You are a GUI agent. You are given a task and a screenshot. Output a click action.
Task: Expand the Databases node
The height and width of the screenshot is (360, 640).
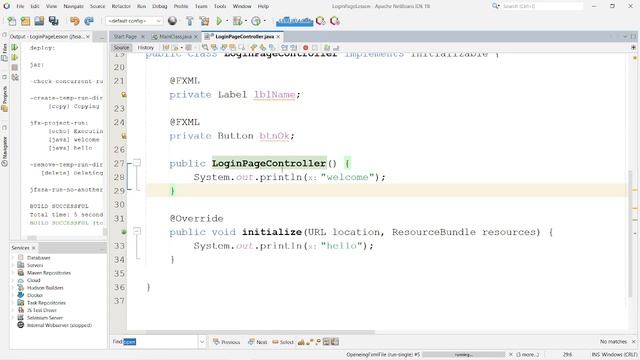click(x=13, y=258)
